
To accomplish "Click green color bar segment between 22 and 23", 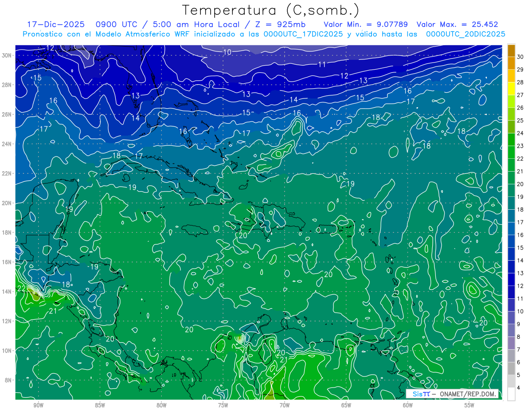I will 511,152.
